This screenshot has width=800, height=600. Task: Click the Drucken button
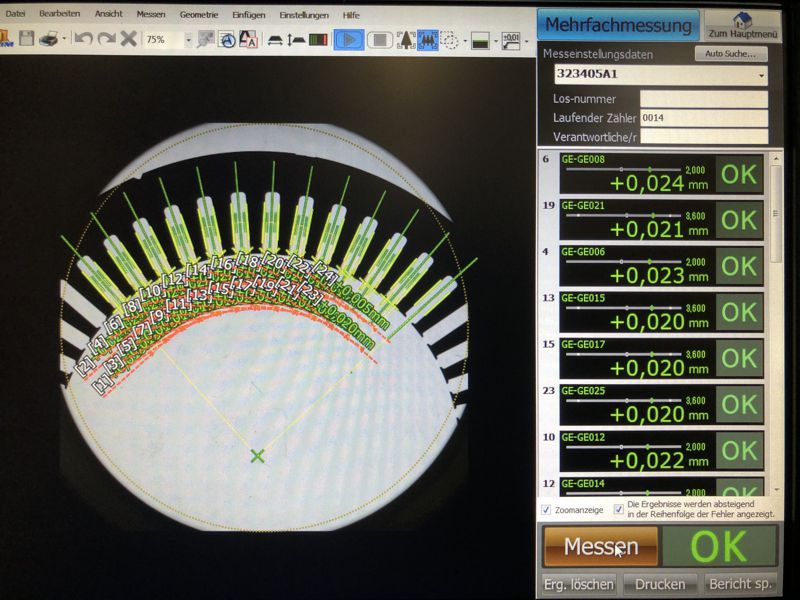pos(660,584)
